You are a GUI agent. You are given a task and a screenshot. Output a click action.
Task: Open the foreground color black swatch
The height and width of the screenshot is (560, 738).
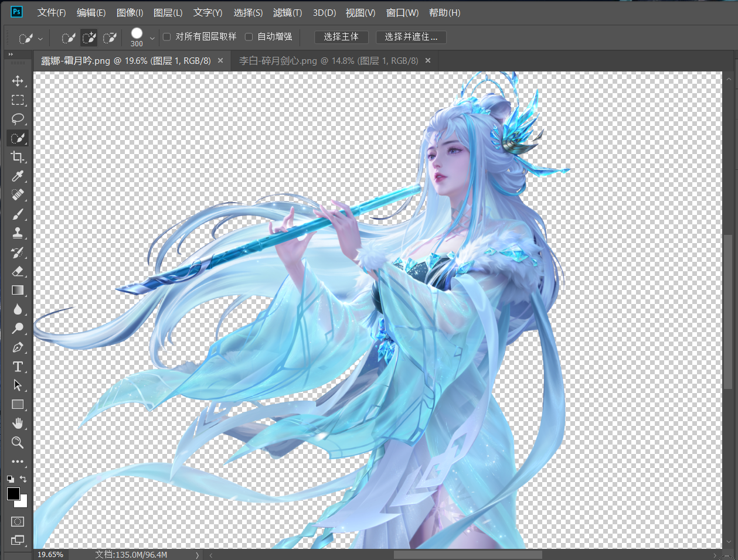pos(12,493)
